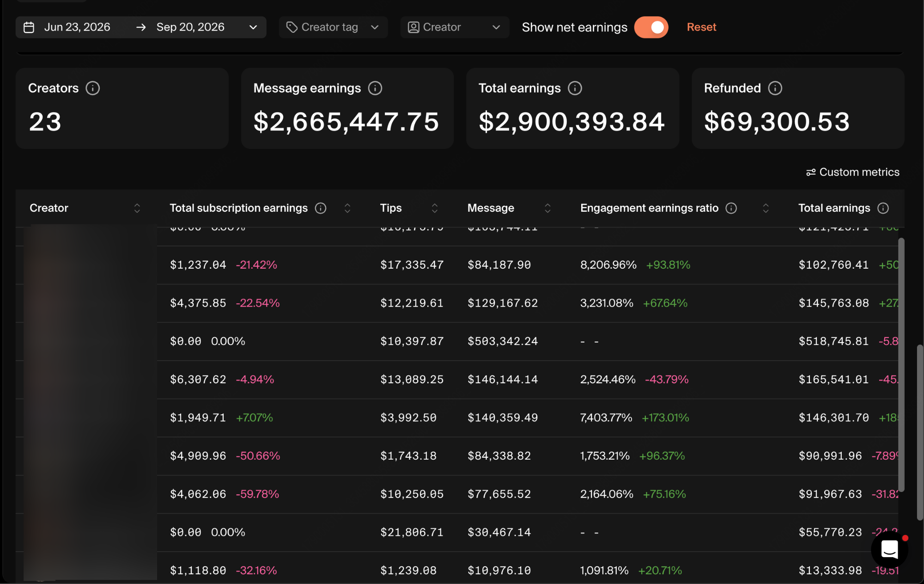Open Custom metrics settings
The height and width of the screenshot is (584, 924).
(x=853, y=172)
